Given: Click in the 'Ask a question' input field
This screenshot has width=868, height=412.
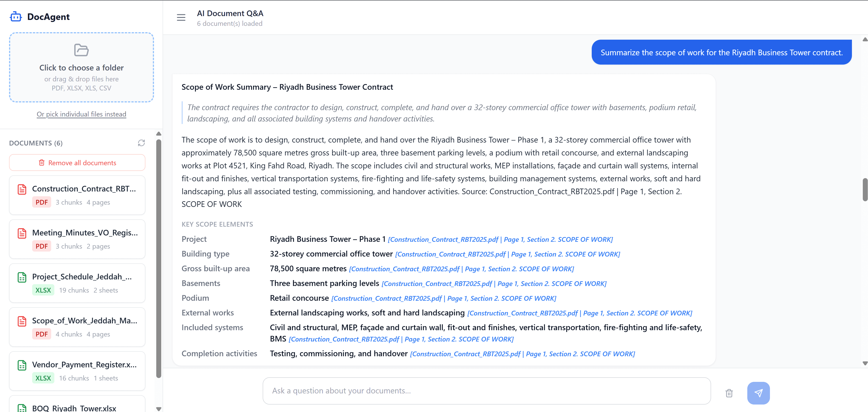Looking at the screenshot, I should coord(487,391).
